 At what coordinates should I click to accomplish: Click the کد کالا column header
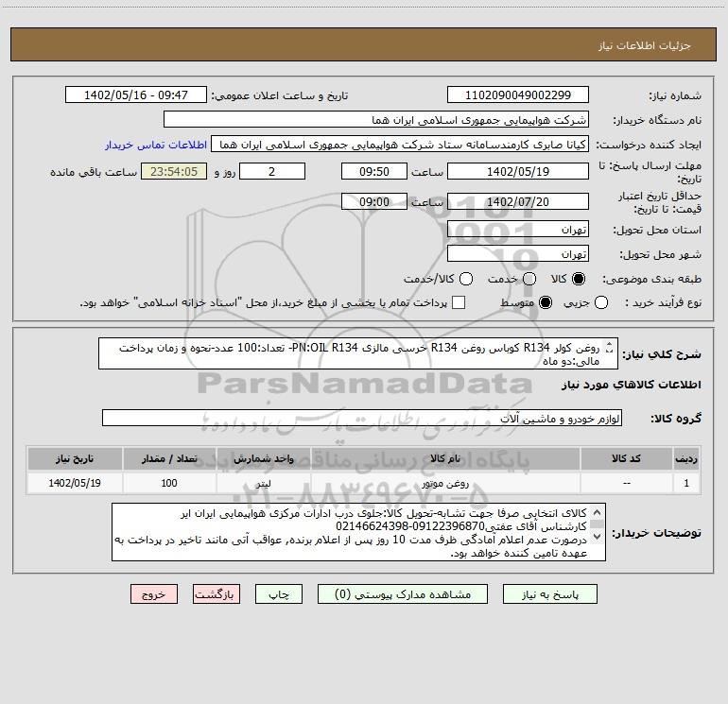tap(626, 459)
